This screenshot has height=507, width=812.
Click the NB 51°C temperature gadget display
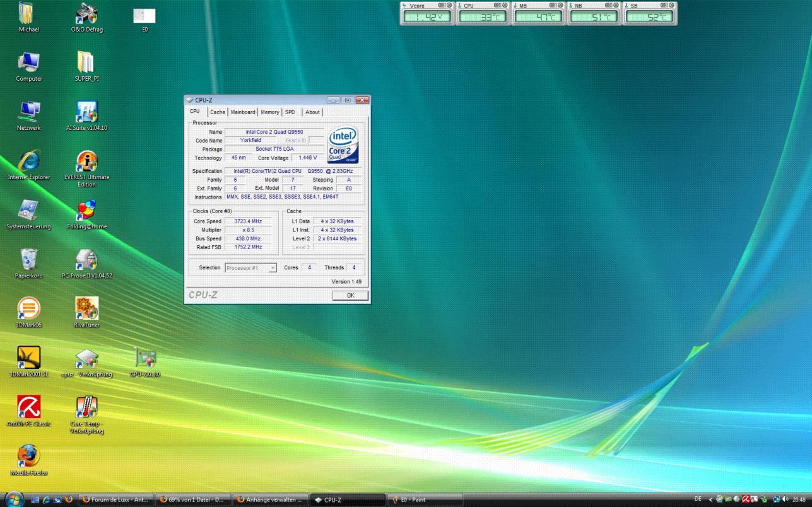[x=594, y=17]
